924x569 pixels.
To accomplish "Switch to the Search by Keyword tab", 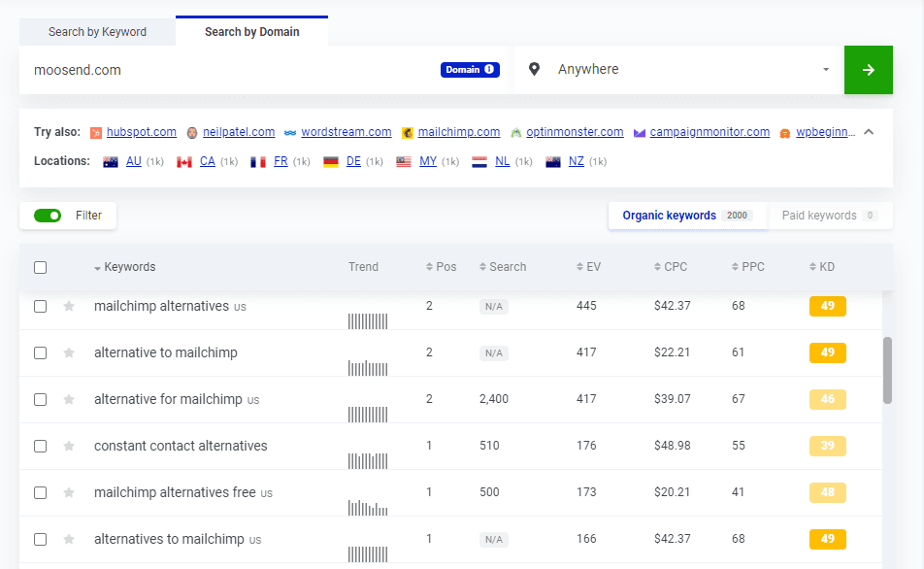I will click(97, 31).
